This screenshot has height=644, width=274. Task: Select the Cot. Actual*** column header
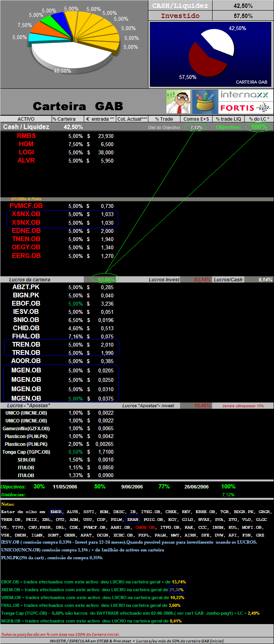(132, 119)
